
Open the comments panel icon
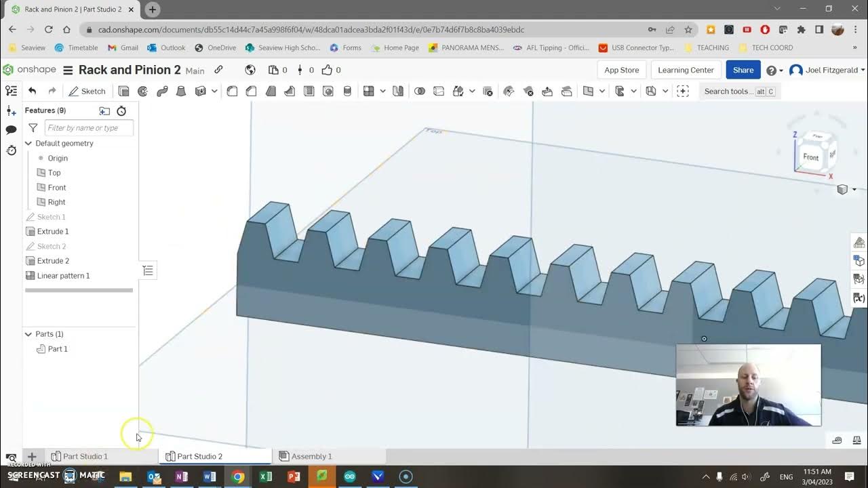[x=11, y=129]
